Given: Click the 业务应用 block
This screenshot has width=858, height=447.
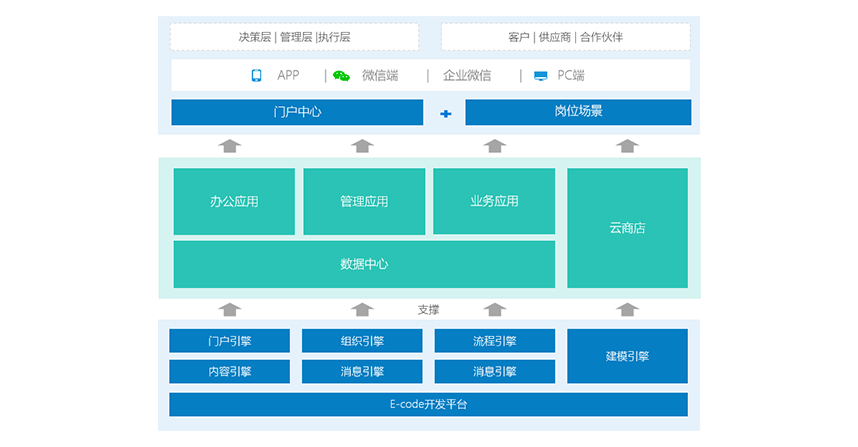Looking at the screenshot, I should [x=494, y=201].
